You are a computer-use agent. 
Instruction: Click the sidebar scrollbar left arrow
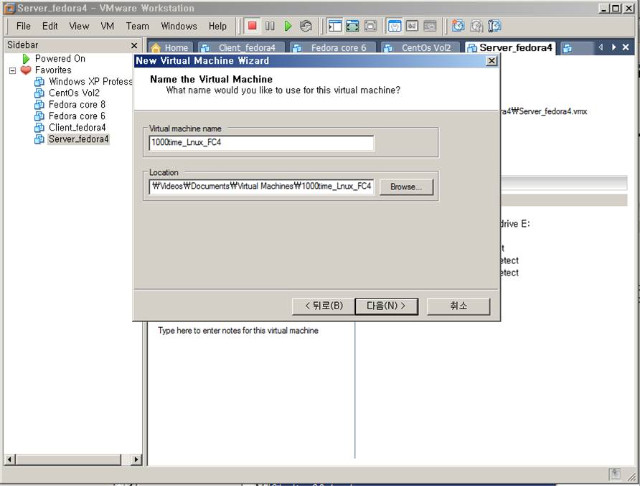point(10,459)
